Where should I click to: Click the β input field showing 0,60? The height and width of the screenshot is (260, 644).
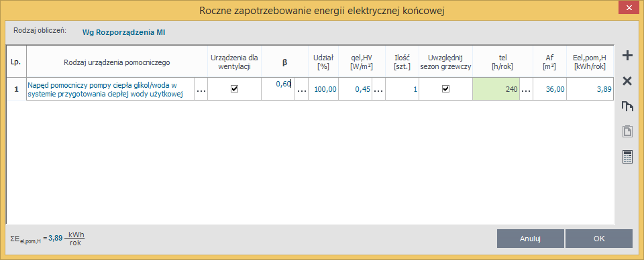pyautogui.click(x=278, y=88)
